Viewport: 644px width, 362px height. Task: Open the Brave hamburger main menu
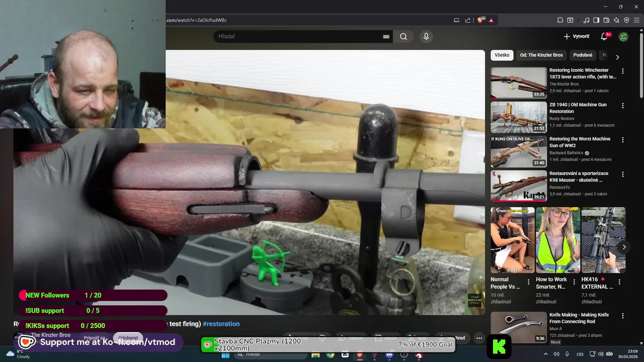(636, 20)
